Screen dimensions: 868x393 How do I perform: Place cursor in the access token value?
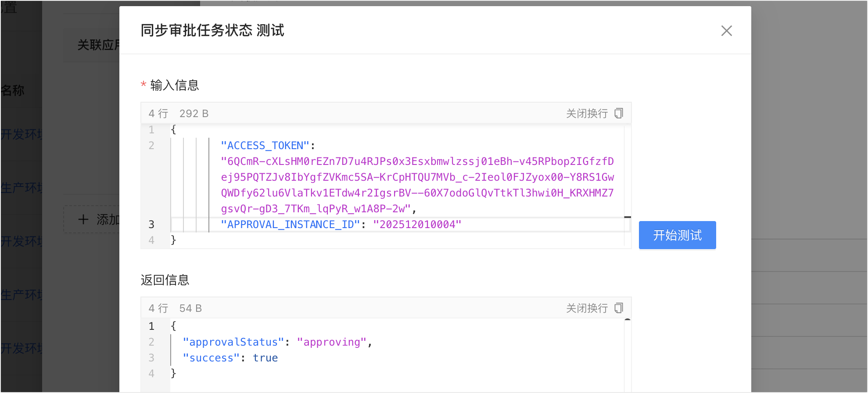[417, 177]
